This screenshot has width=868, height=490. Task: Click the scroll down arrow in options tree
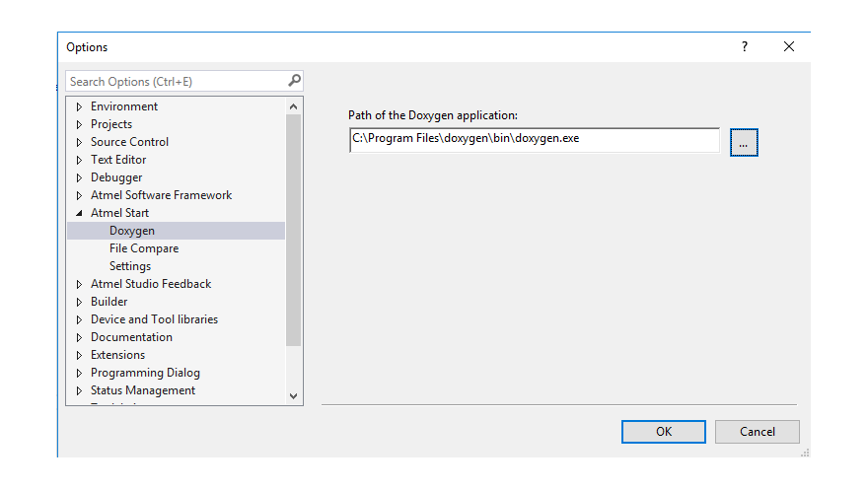(293, 395)
